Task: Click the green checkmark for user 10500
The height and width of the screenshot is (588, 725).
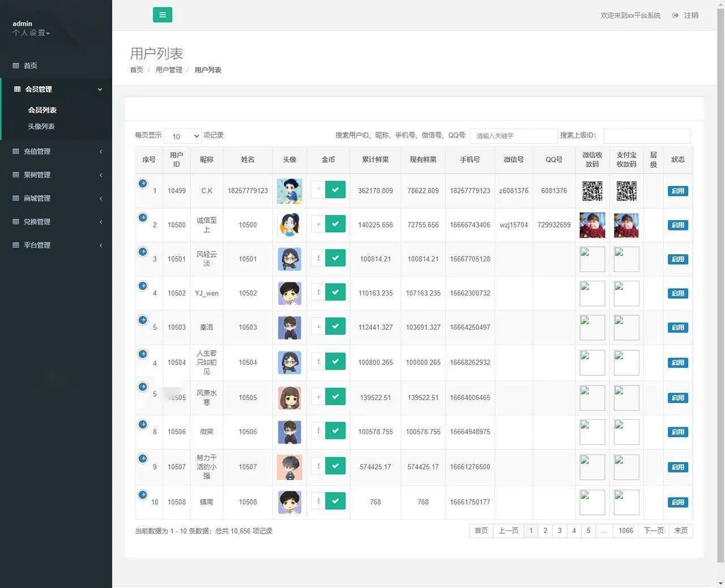Action: tap(335, 224)
